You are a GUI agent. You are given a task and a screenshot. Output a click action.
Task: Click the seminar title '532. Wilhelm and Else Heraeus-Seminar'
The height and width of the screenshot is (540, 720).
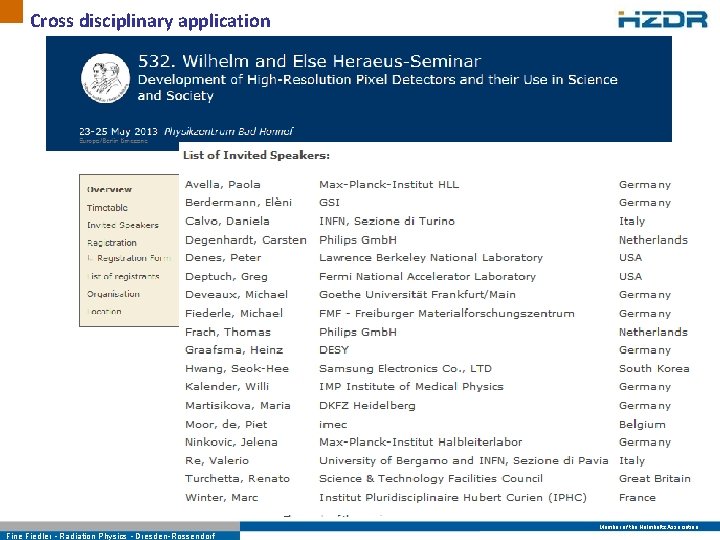309,61
